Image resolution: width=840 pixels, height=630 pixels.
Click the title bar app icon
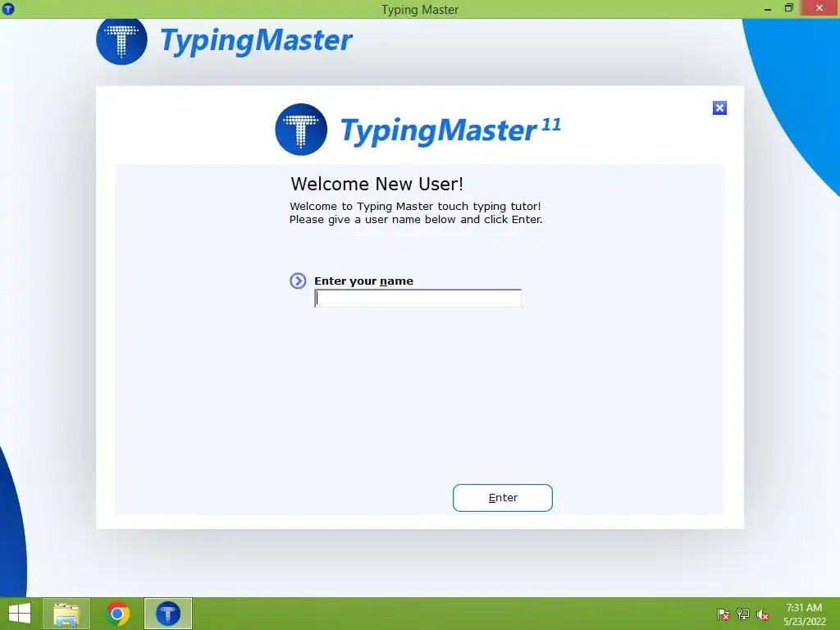(8, 8)
